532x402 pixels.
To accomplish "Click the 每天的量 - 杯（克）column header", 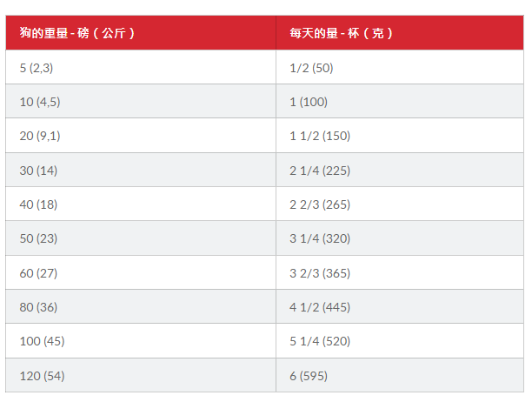I will click(x=342, y=34).
